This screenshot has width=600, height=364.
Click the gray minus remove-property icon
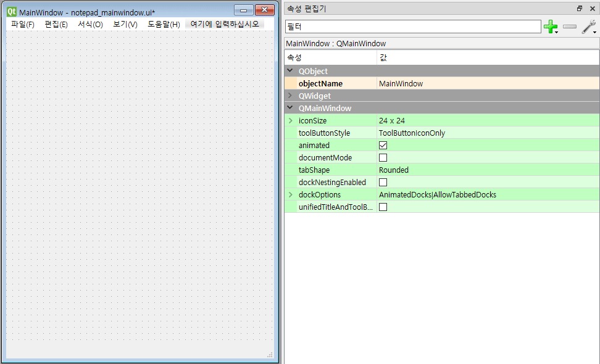570,27
